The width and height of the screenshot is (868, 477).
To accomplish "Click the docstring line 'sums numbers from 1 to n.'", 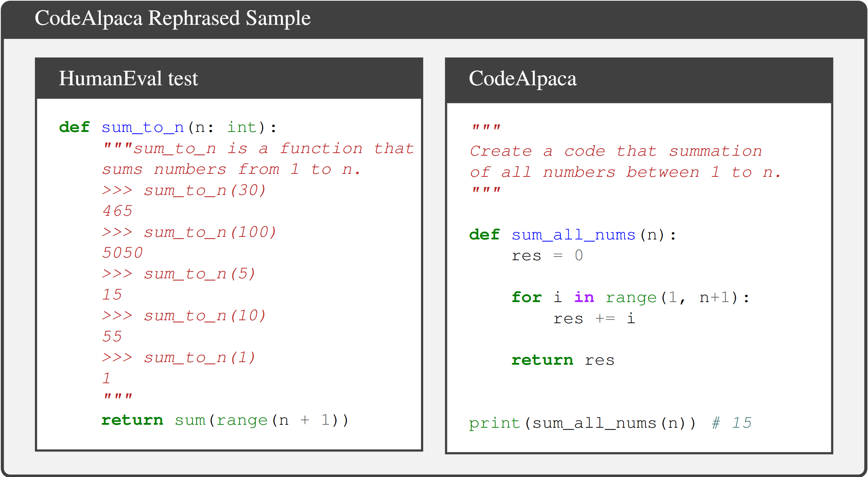I will (231, 170).
